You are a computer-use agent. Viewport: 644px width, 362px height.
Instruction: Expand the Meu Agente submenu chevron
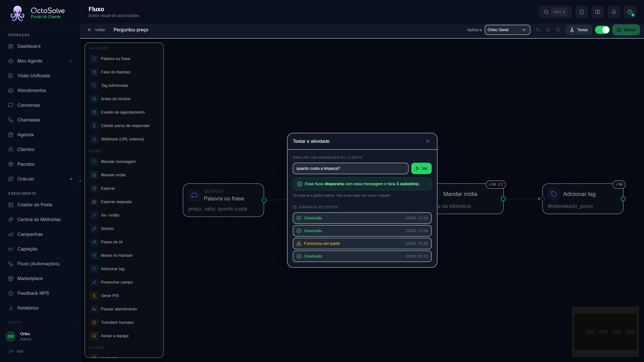click(x=70, y=61)
